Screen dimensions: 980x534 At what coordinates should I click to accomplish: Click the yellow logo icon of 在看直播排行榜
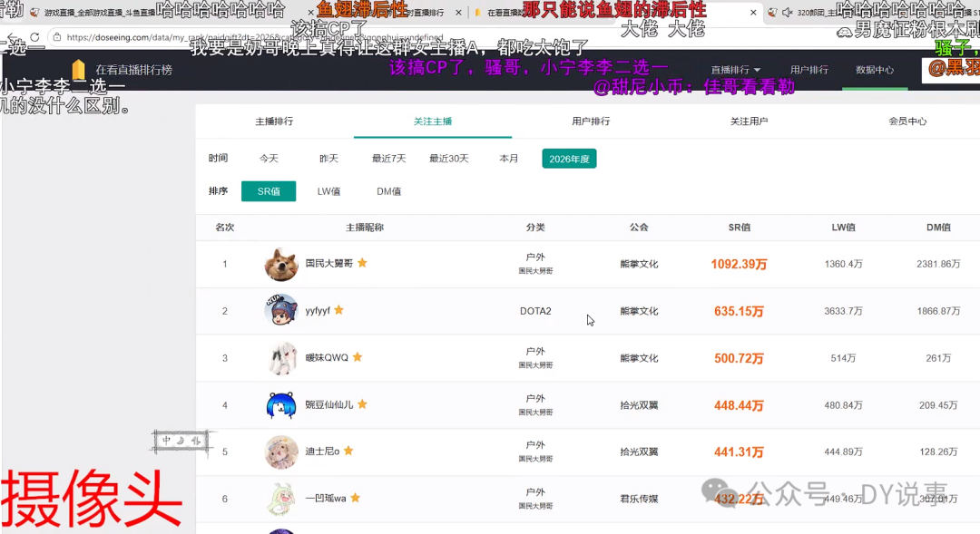[x=79, y=69]
